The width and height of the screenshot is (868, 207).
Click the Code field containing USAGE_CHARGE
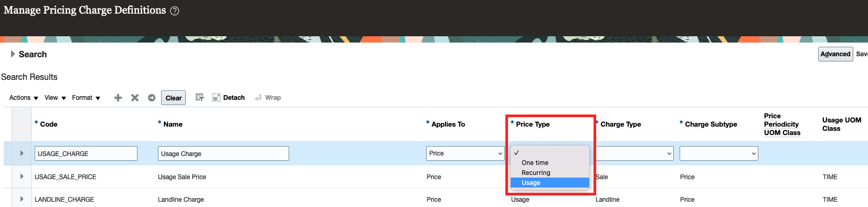pos(86,153)
